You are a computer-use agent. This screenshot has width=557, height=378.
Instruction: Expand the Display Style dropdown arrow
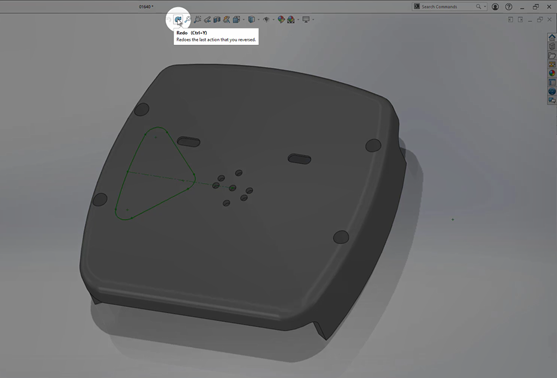click(x=259, y=20)
